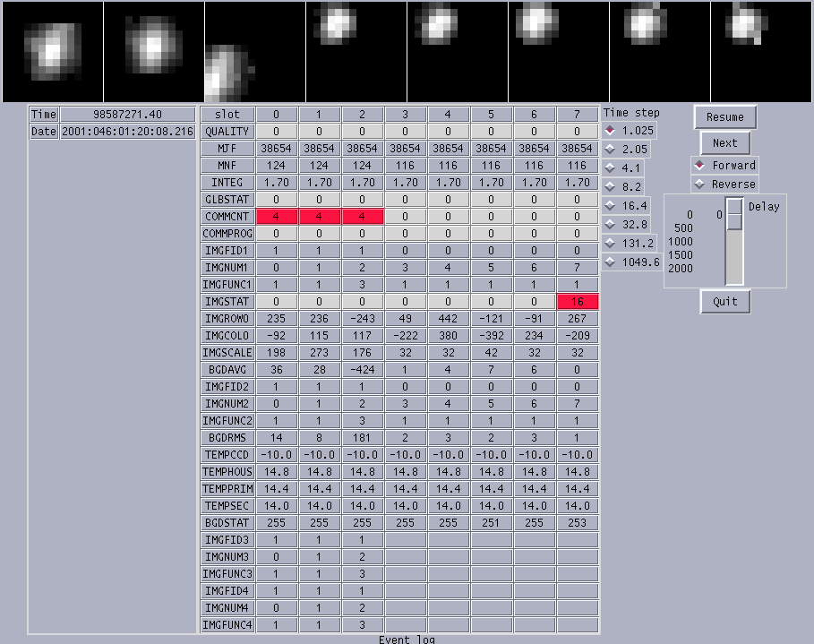Click the INTEG row label
The height and width of the screenshot is (644, 814).
click(227, 183)
